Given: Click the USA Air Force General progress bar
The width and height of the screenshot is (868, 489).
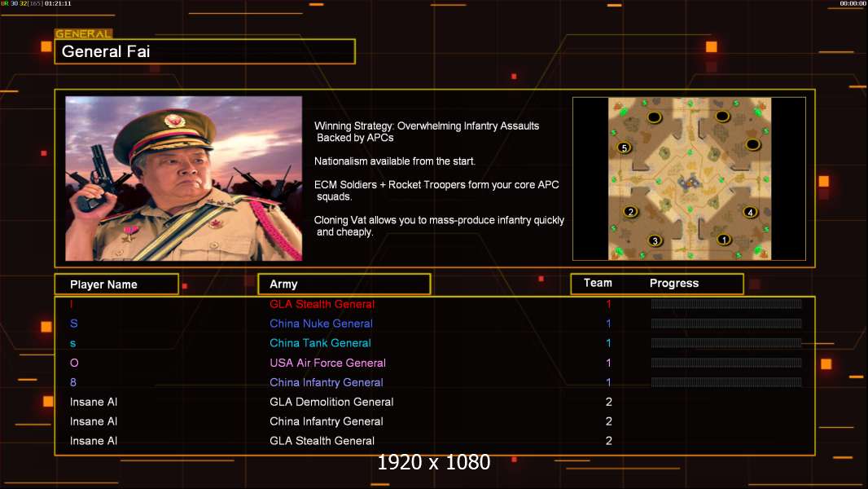Looking at the screenshot, I should pyautogui.click(x=726, y=363).
